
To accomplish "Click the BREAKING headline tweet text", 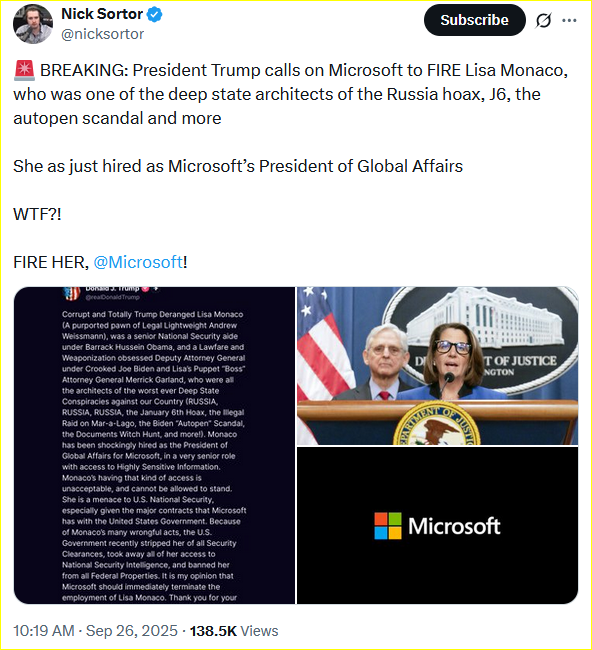I will (x=290, y=94).
